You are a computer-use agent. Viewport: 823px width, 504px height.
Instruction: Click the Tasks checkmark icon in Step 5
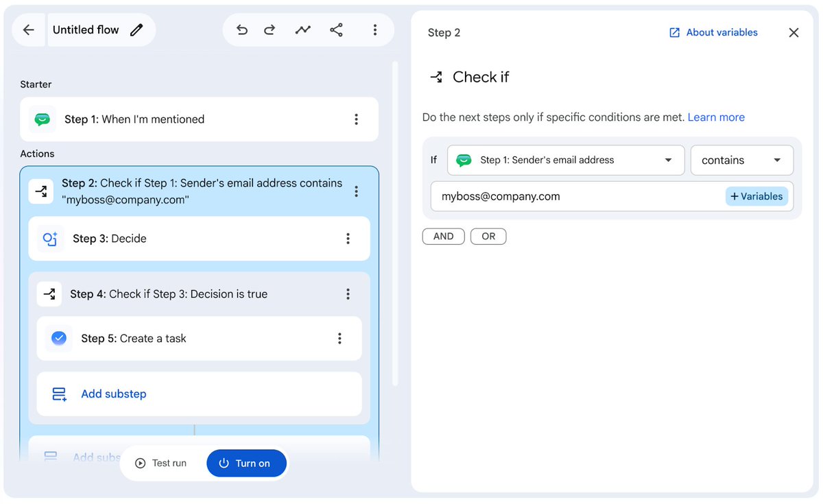(x=59, y=338)
